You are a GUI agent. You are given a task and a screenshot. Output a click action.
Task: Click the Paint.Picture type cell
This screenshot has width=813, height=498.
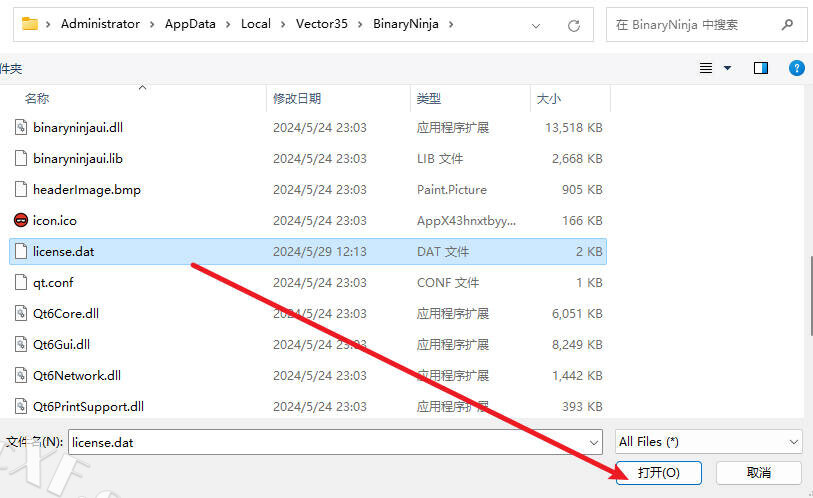(x=452, y=189)
